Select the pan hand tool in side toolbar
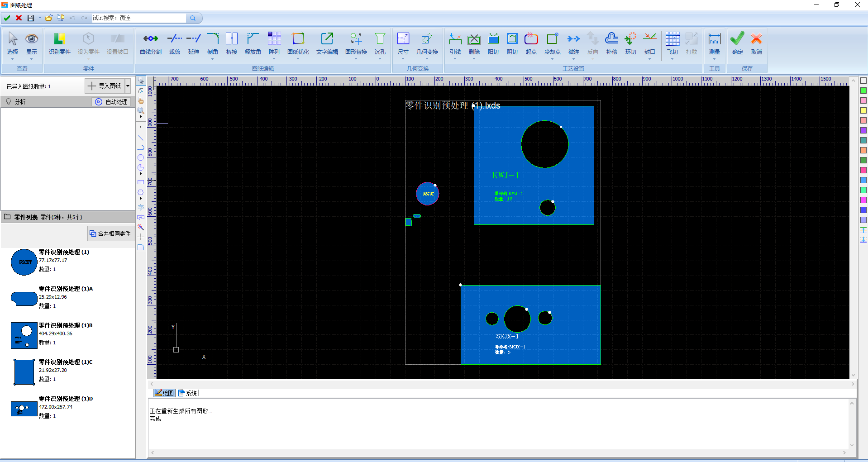The image size is (868, 462). (x=141, y=100)
